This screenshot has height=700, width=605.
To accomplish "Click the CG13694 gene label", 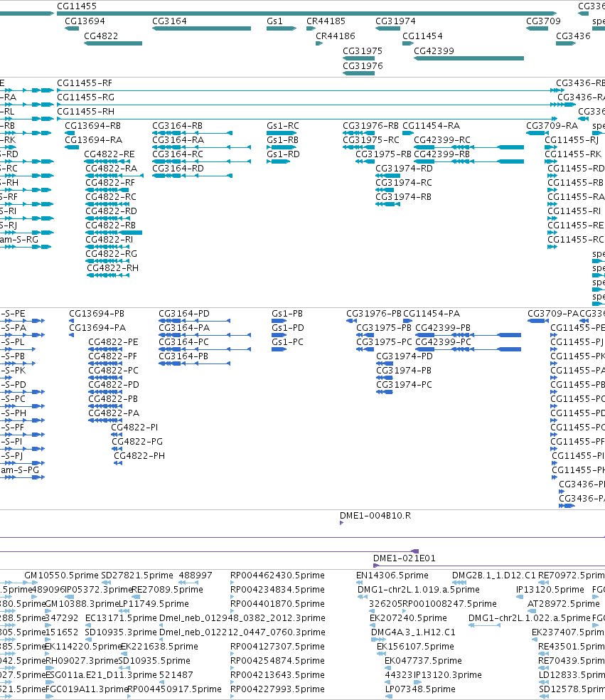I will 85,21.
